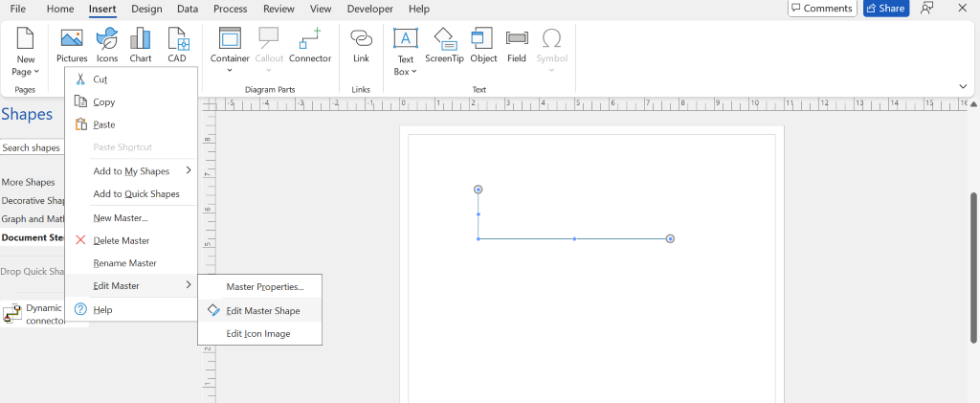980x403 pixels.
Task: Insert a Chart from the ribbon
Action: 141,38
